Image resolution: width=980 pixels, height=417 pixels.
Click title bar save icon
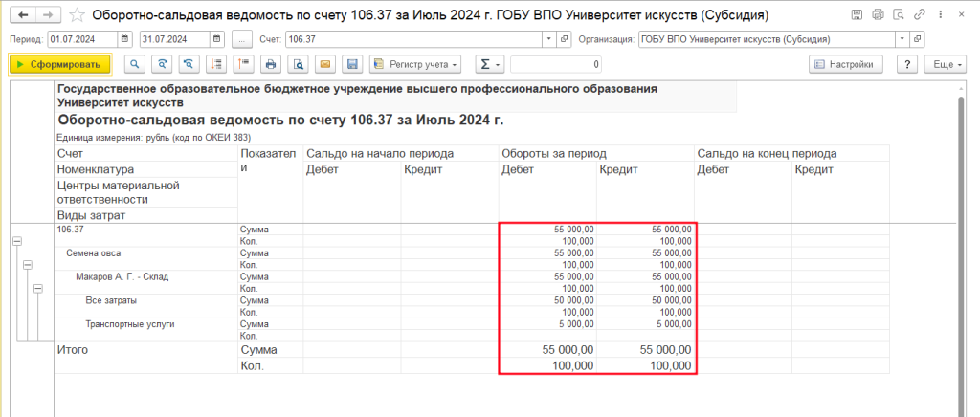pos(857,13)
